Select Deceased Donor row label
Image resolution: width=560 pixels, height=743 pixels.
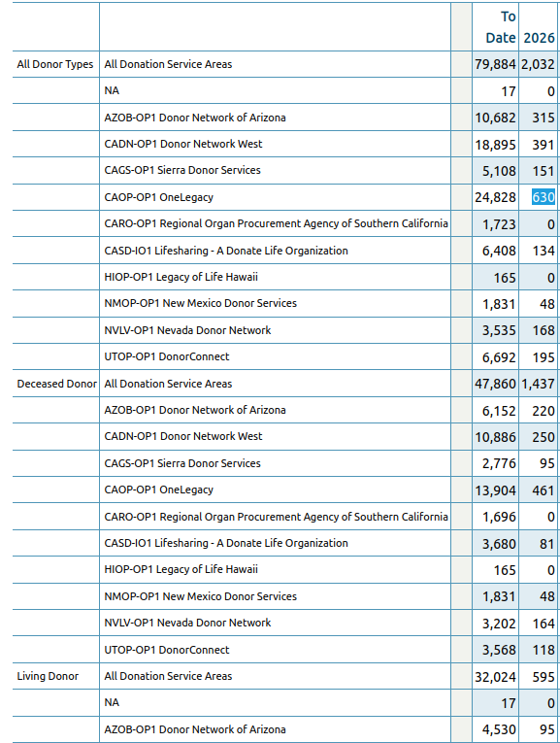pos(57,384)
